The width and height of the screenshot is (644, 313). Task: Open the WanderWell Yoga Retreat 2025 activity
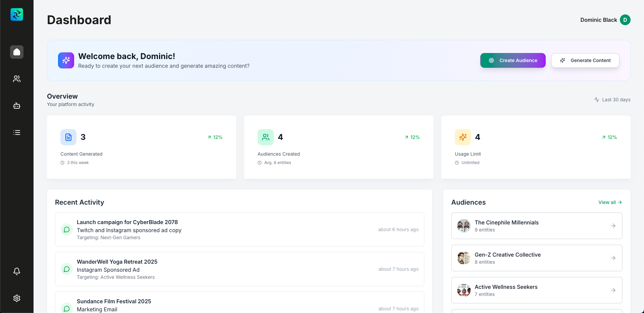click(117, 262)
